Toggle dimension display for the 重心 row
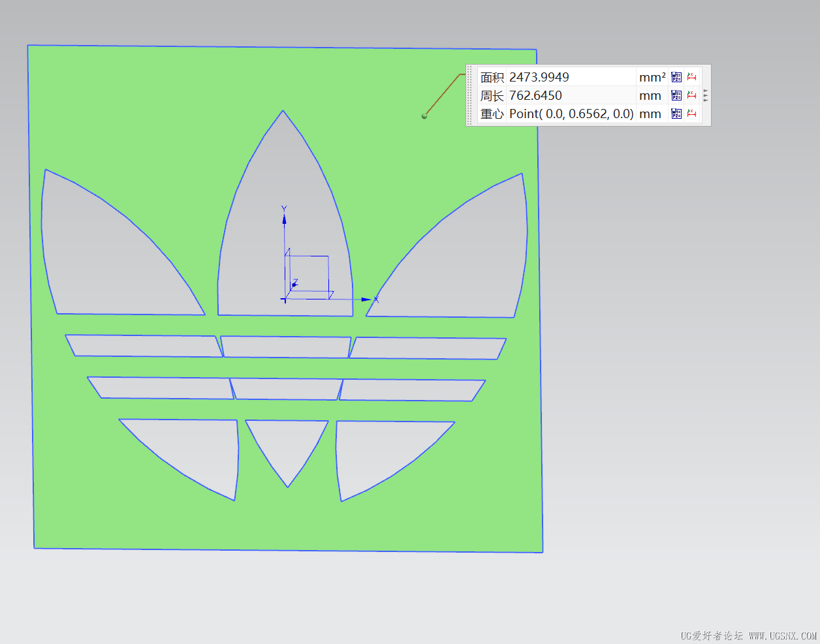This screenshot has height=644, width=820. [691, 113]
